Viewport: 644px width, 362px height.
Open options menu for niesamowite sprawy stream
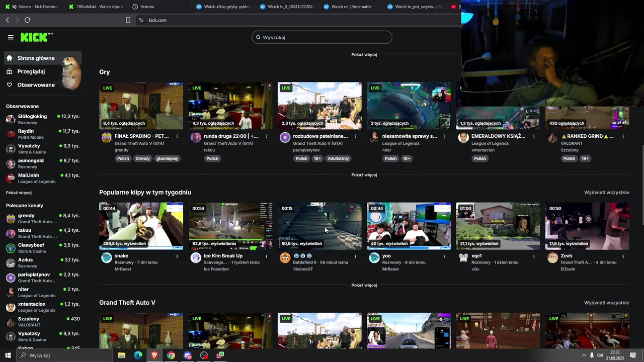click(445, 136)
